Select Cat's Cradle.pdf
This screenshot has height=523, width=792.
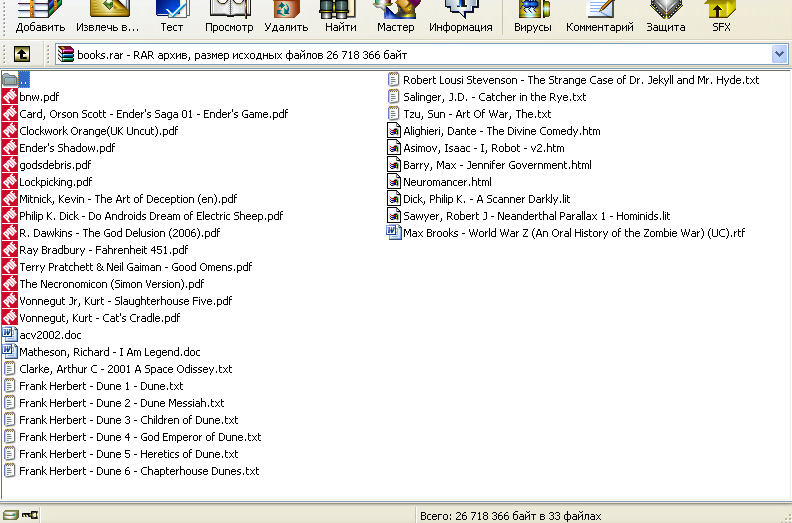(x=100, y=318)
